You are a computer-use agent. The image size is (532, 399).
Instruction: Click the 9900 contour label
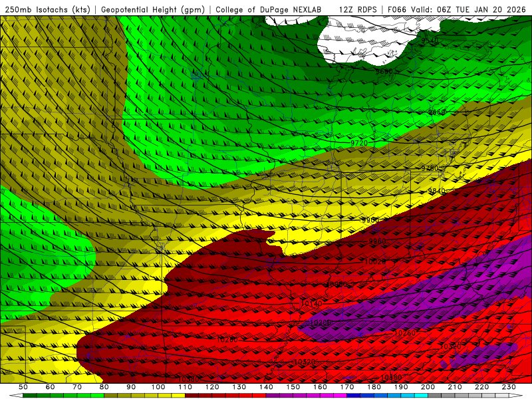[370, 220]
